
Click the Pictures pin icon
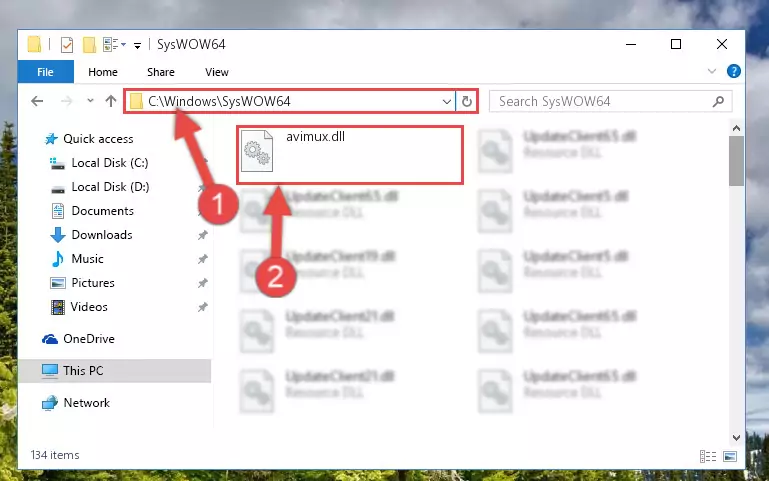(x=203, y=283)
